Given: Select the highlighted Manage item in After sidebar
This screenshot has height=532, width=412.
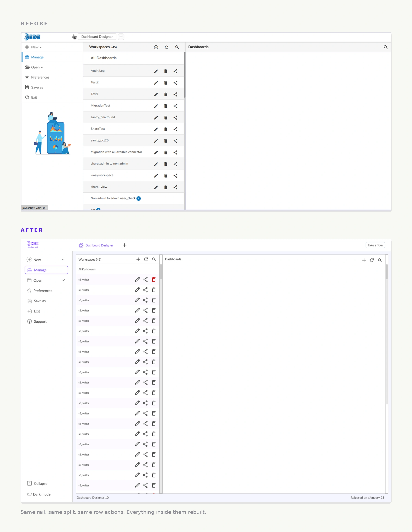Looking at the screenshot, I should 46,270.
